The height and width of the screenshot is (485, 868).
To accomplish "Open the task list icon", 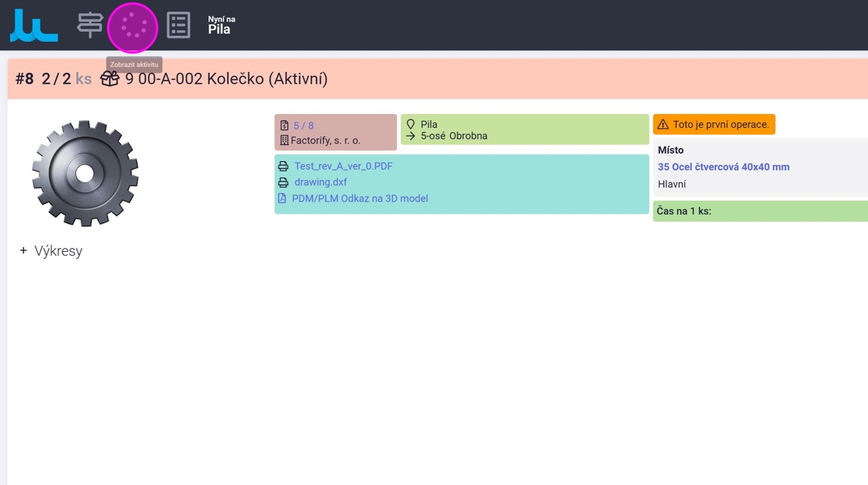I will point(178,26).
